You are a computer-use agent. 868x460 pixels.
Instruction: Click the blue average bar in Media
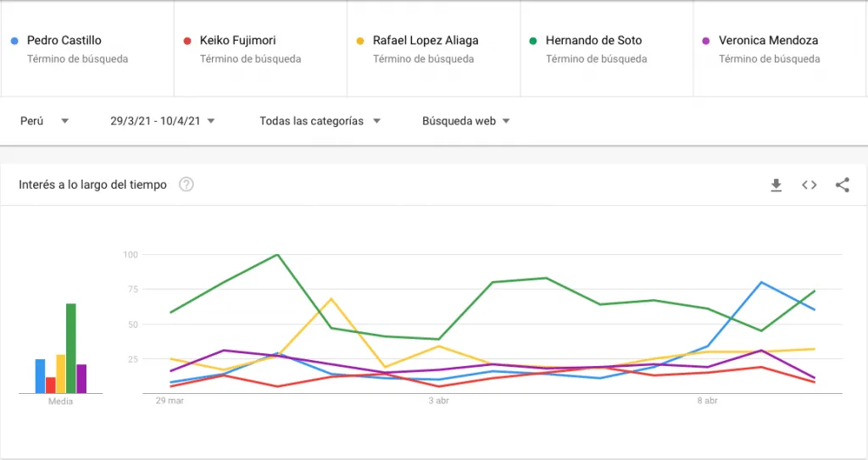pyautogui.click(x=40, y=376)
